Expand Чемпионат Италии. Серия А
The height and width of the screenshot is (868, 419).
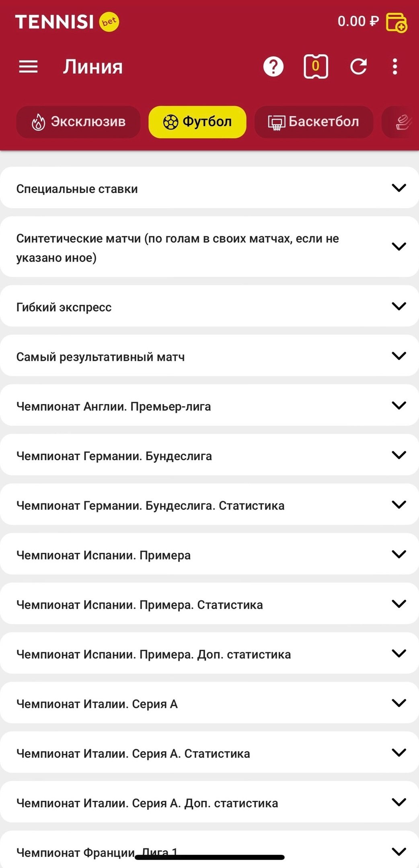click(209, 703)
